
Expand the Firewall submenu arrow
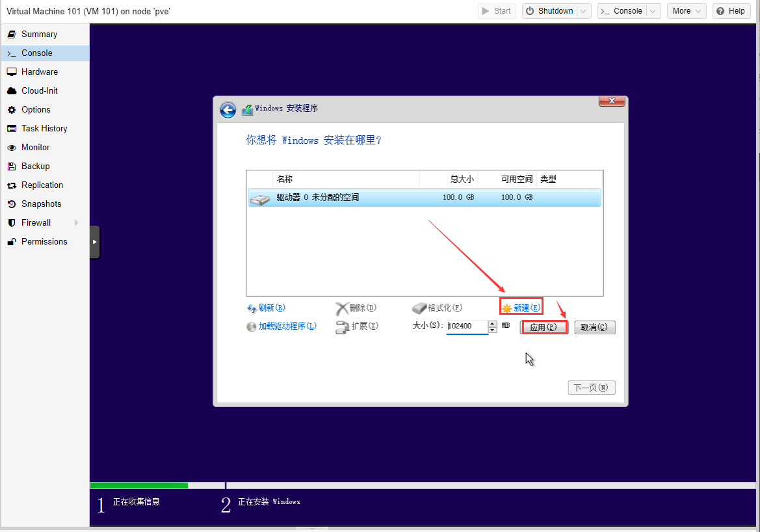coord(76,222)
